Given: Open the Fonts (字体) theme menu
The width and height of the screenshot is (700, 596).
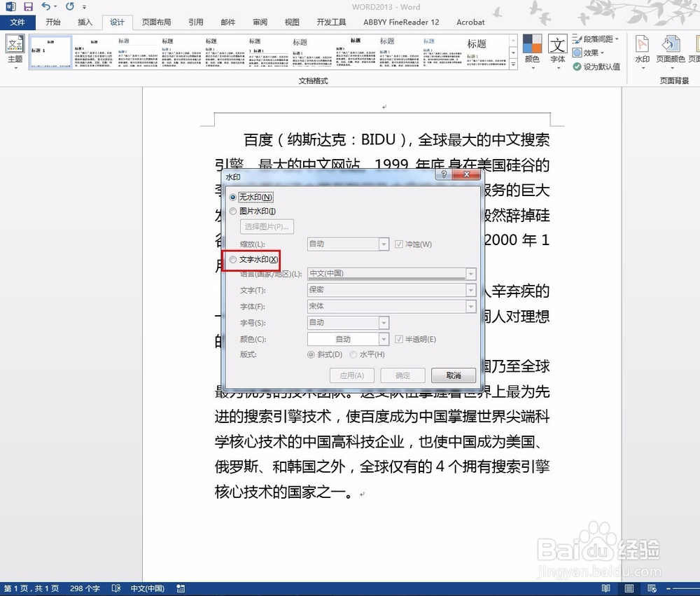Looking at the screenshot, I should tap(558, 52).
